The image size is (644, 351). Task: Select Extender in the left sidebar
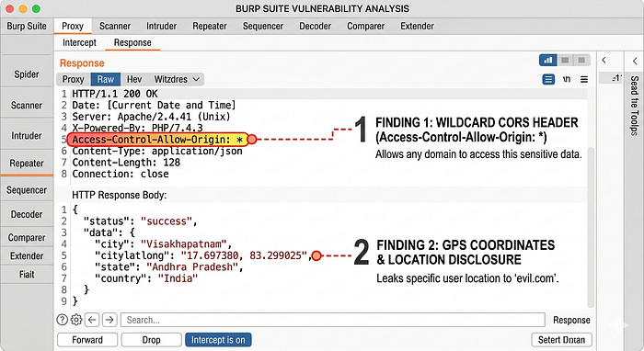pos(27,256)
